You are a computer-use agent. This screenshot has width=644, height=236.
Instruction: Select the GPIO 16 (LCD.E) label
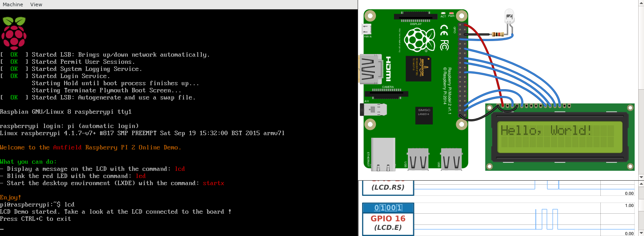pyautogui.click(x=388, y=222)
